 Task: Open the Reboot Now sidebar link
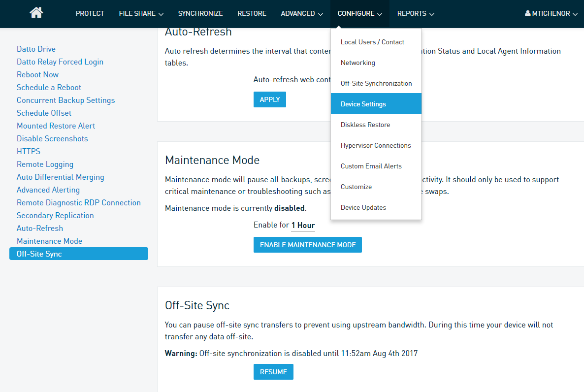coord(37,75)
